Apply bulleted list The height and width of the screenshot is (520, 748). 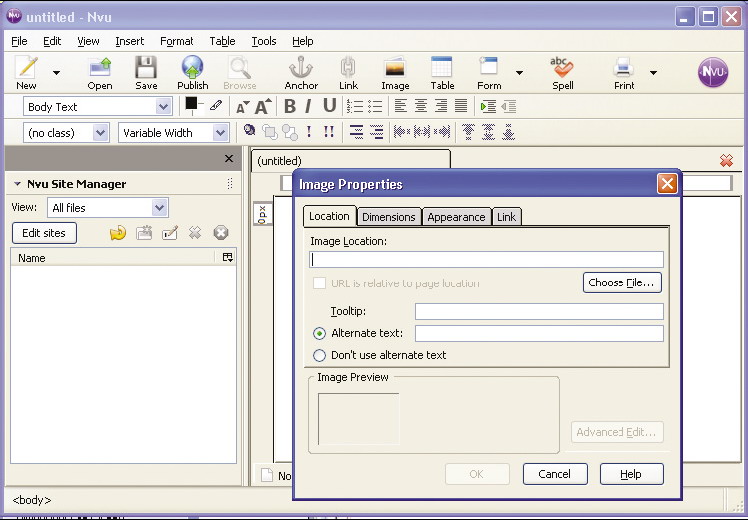(x=375, y=106)
